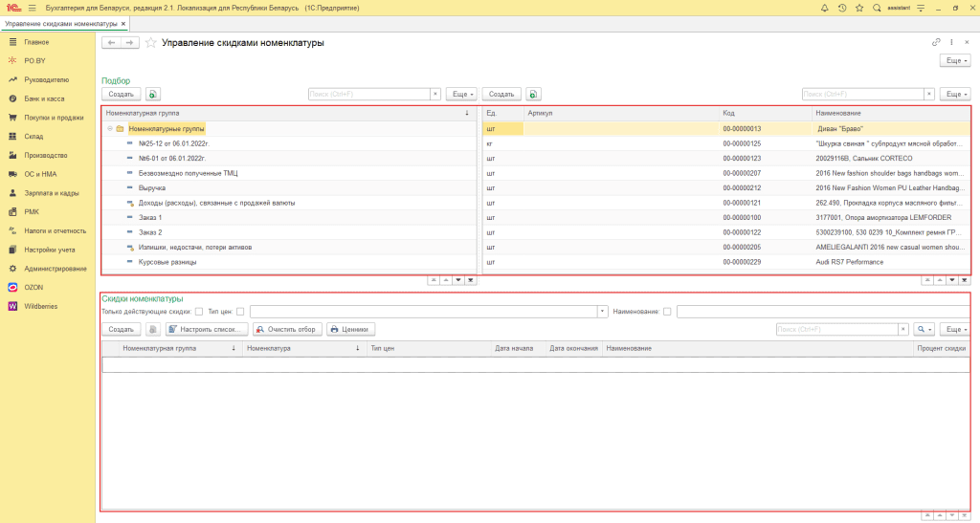The image size is (980, 523).
Task: Click the Настроить список button
Action: click(207, 330)
